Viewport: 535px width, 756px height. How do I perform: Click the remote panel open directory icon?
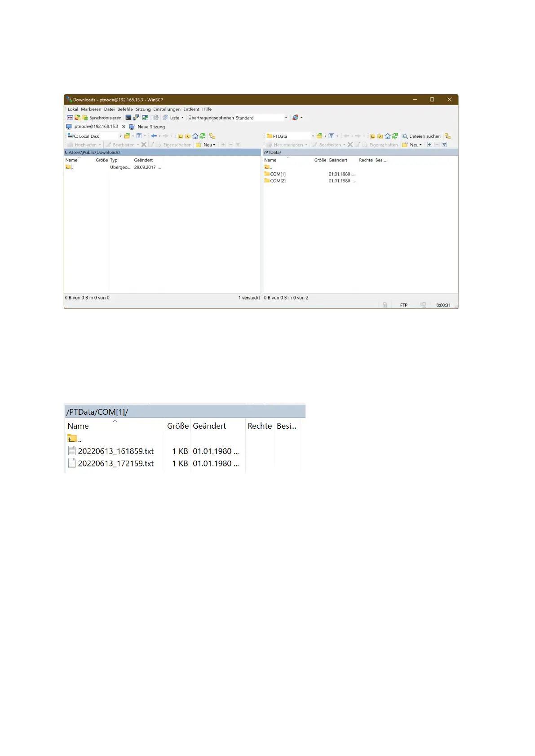319,136
